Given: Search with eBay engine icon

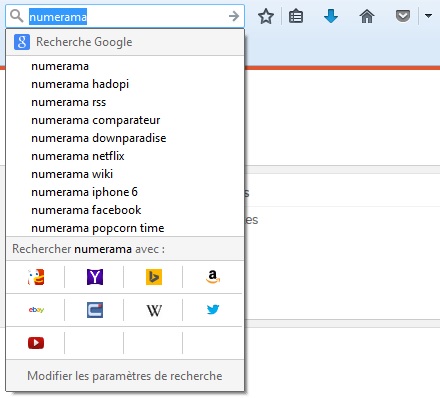Looking at the screenshot, I should click(x=36, y=310).
